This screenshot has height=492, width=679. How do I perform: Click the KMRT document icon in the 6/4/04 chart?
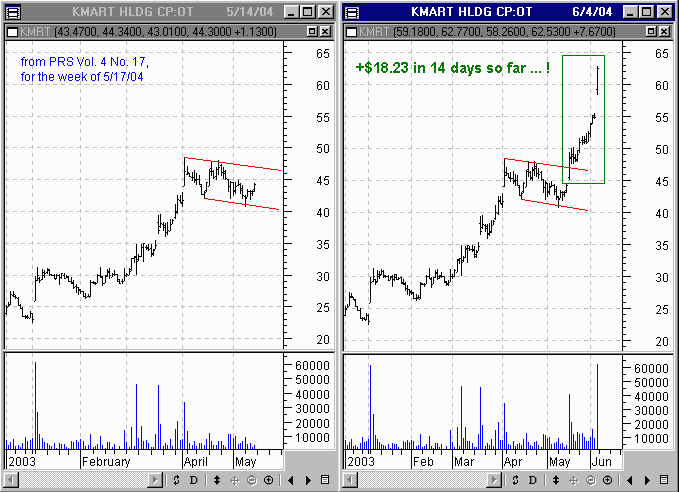[x=352, y=32]
